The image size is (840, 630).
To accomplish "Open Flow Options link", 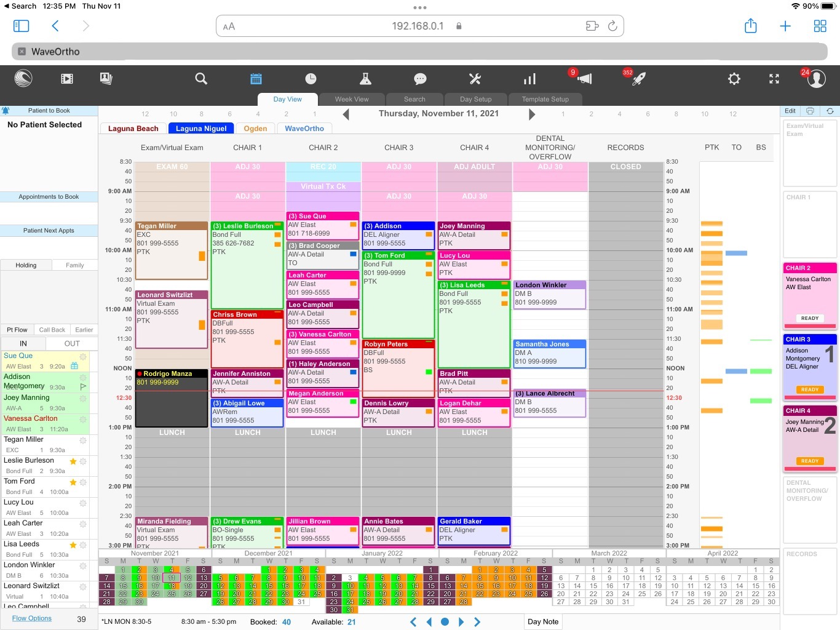I will pos(32,618).
